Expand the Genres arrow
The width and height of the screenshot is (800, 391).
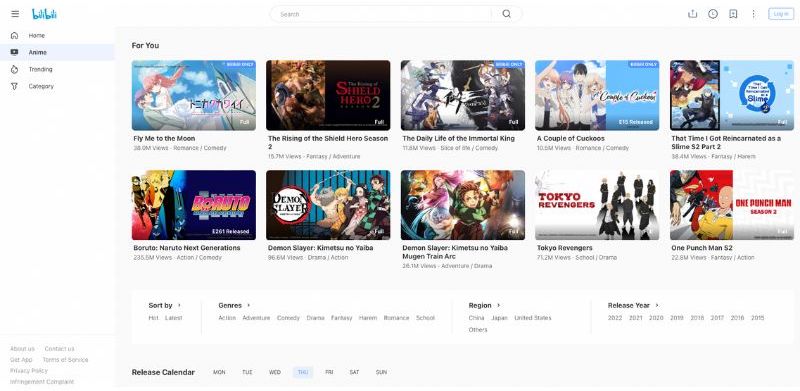coord(248,305)
